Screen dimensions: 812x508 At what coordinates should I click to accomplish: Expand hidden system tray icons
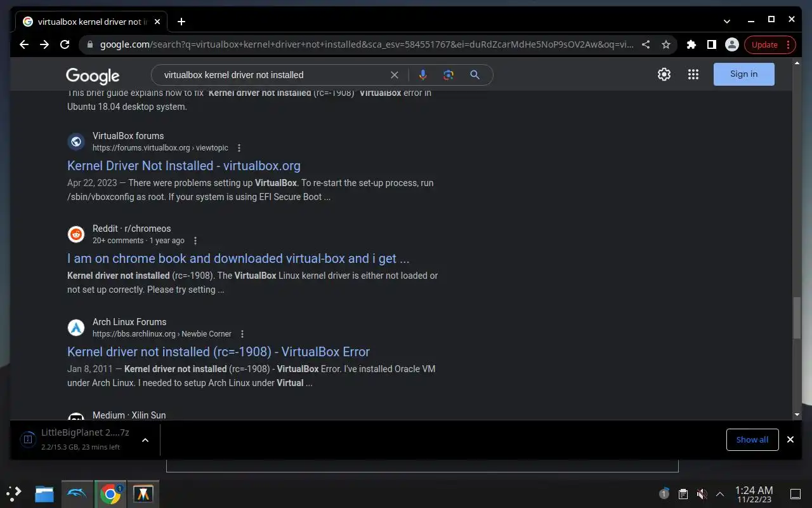pyautogui.click(x=720, y=493)
